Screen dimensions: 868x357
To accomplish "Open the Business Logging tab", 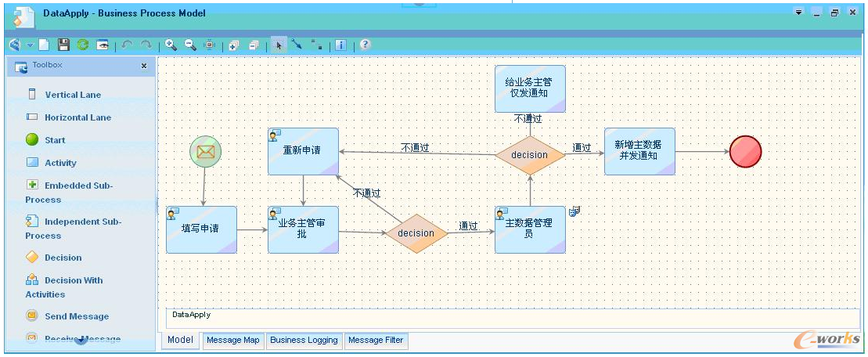I will point(304,341).
